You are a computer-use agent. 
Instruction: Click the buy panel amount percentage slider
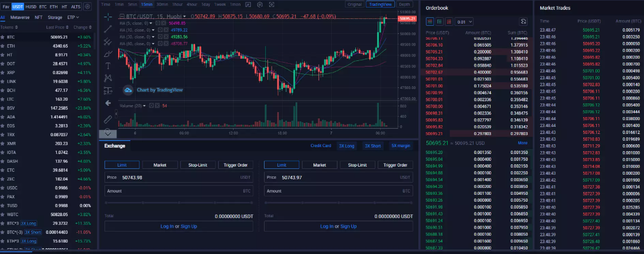coord(179,203)
